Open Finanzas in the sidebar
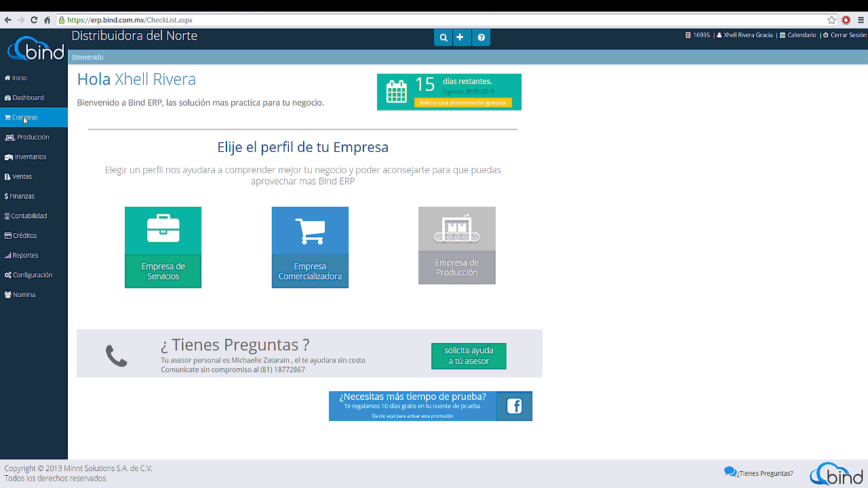 pyautogui.click(x=34, y=196)
